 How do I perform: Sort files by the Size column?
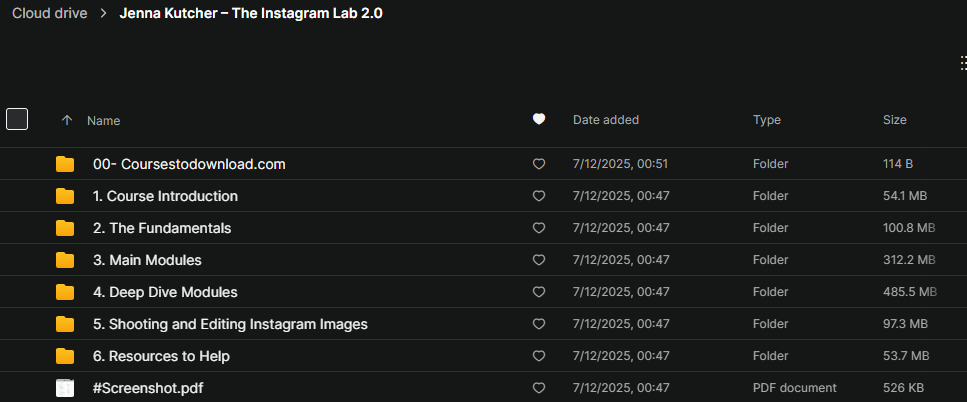[x=894, y=120]
